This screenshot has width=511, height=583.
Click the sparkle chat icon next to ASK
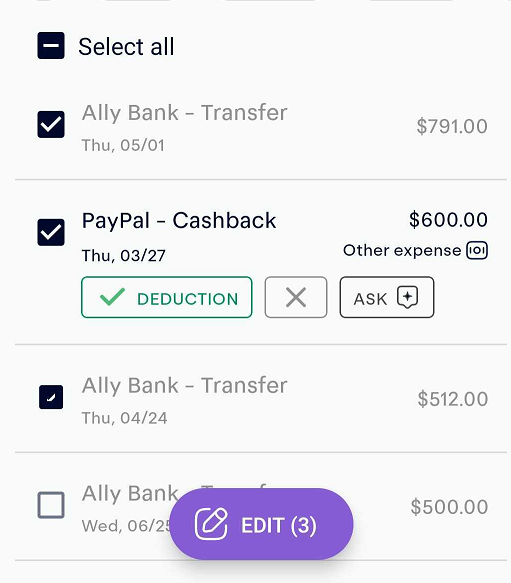407,297
